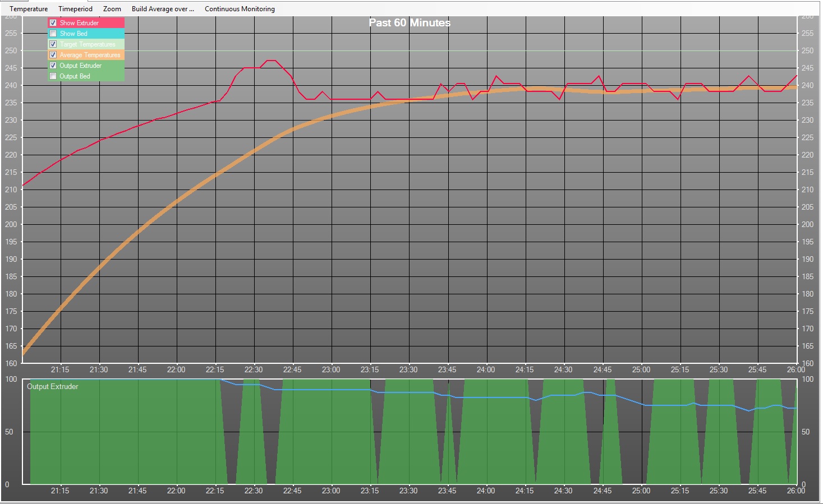Open the Timeperiod menu
The width and height of the screenshot is (823, 504).
click(75, 9)
